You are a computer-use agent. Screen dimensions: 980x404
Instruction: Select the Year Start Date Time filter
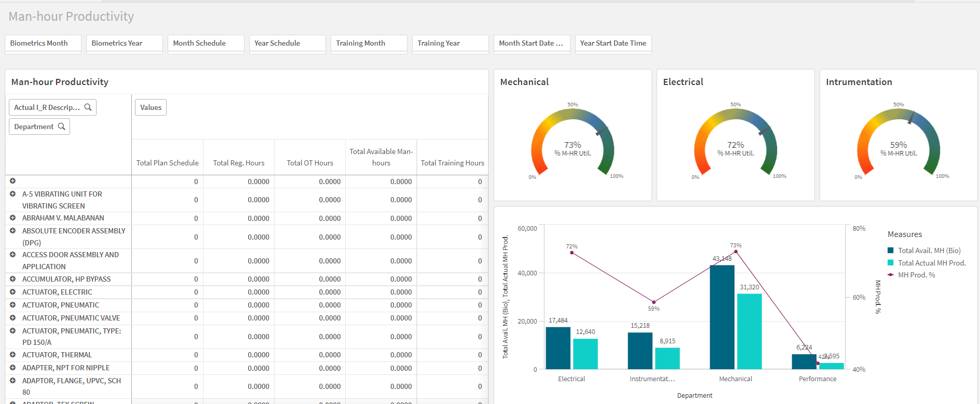click(613, 44)
